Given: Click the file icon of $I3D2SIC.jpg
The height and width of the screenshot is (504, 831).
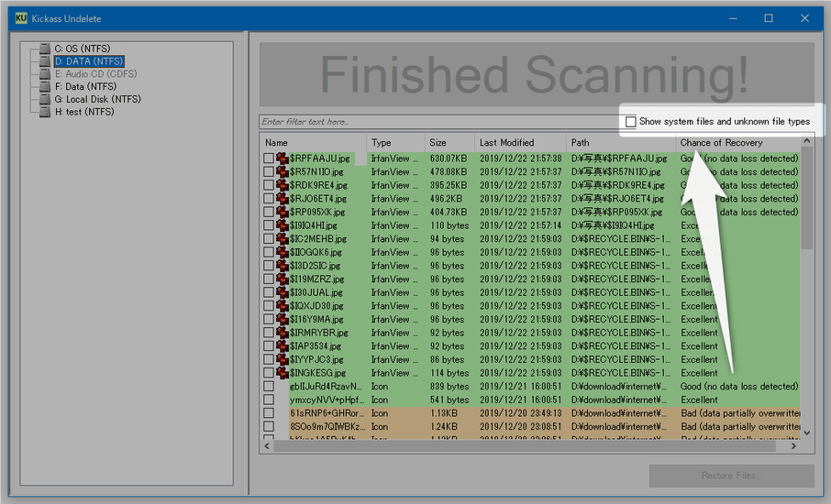Looking at the screenshot, I should click(283, 266).
